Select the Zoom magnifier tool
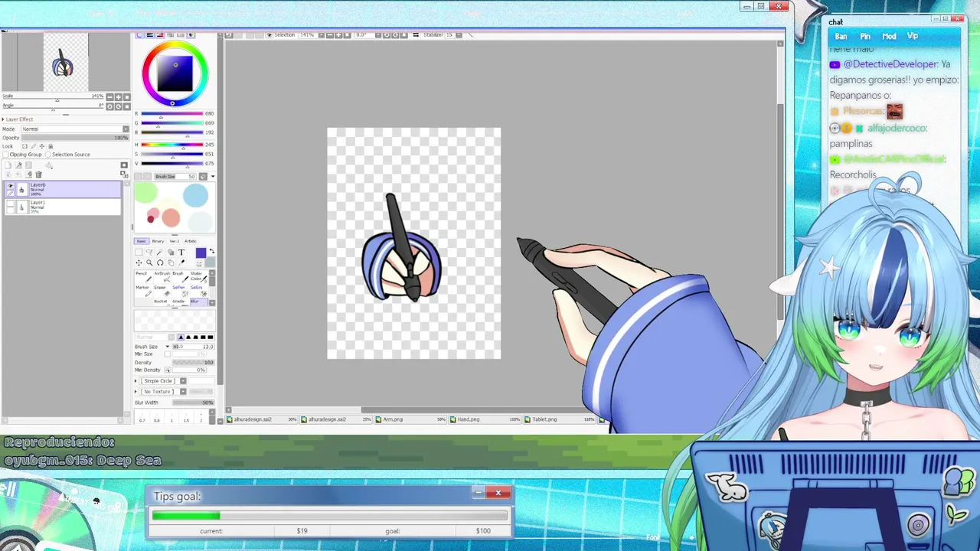This screenshot has width=980, height=551. [149, 262]
